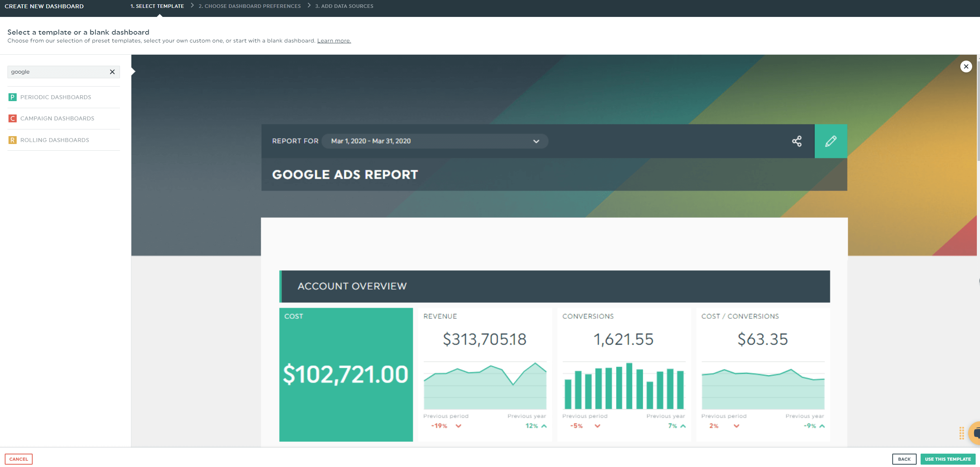Click the green P Periodic Dashboards icon

click(x=13, y=97)
